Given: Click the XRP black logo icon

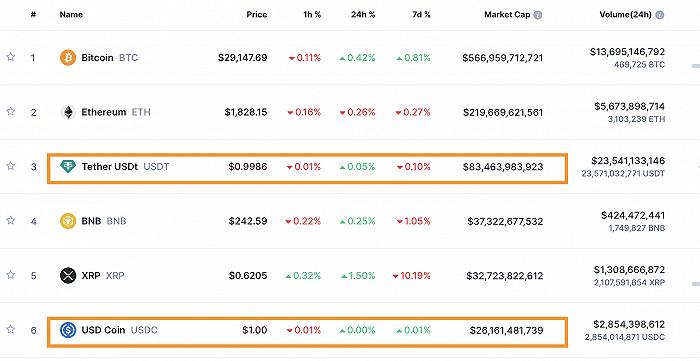Looking at the screenshot, I should click(x=68, y=275).
